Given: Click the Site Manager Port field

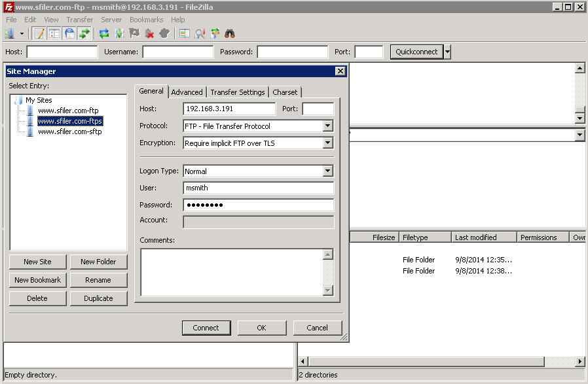Looking at the screenshot, I should tap(318, 109).
